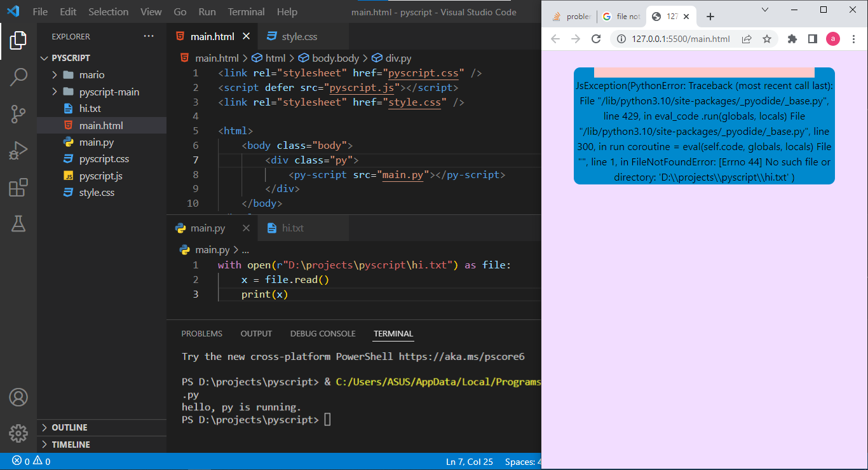Expand the OUTLINE section

[x=102, y=427]
